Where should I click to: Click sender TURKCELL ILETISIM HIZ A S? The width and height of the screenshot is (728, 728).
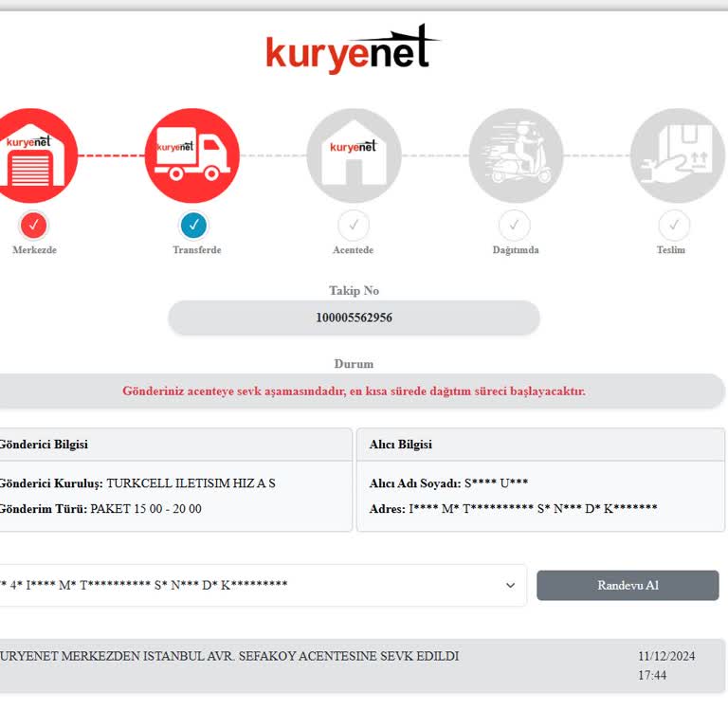point(191,483)
